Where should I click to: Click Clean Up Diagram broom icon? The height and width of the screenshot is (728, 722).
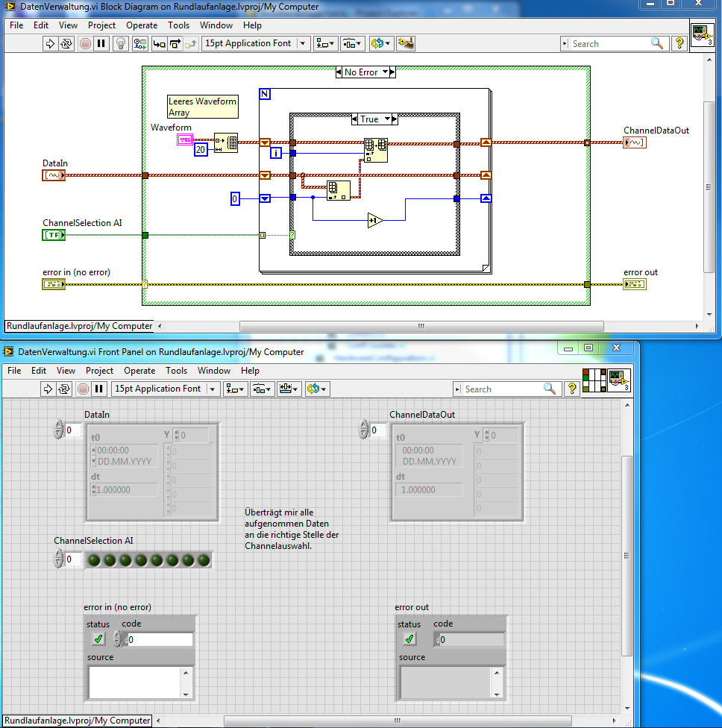(405, 43)
